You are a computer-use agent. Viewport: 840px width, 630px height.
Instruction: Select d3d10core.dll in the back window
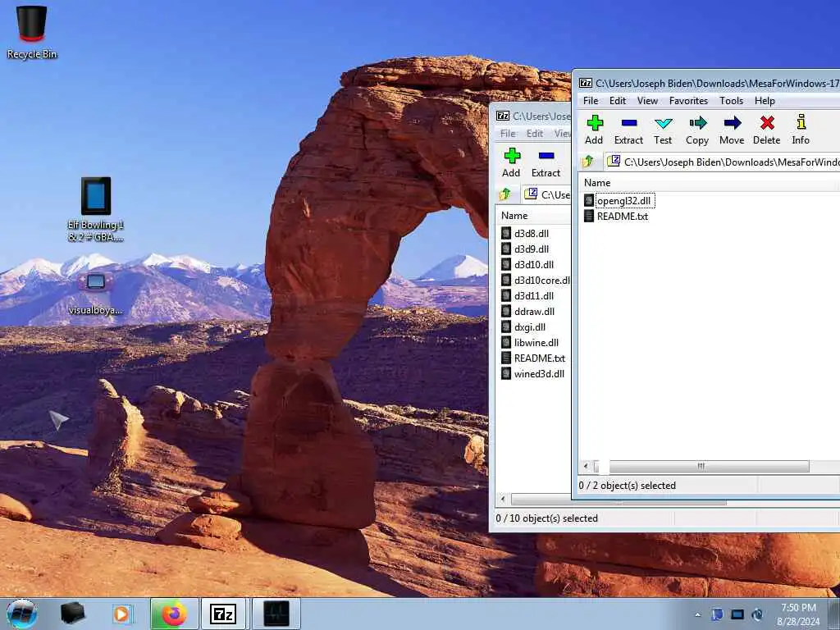(535, 281)
